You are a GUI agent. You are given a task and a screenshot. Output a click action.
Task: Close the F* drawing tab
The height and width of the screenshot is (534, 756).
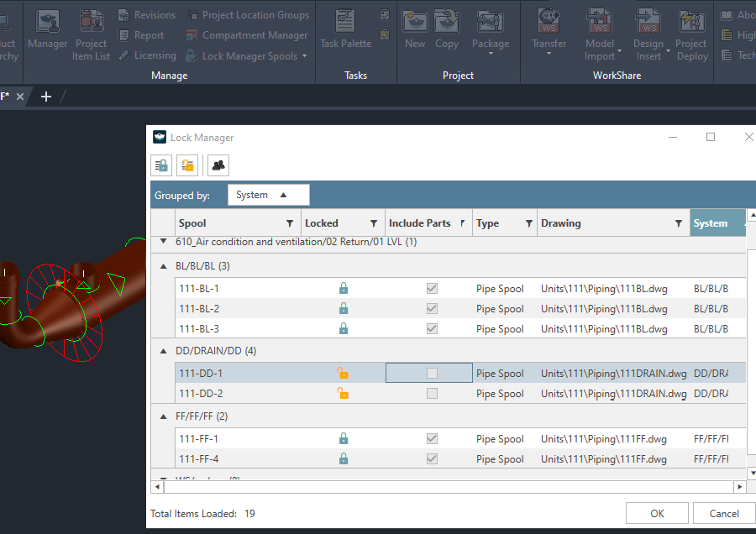[x=20, y=97]
